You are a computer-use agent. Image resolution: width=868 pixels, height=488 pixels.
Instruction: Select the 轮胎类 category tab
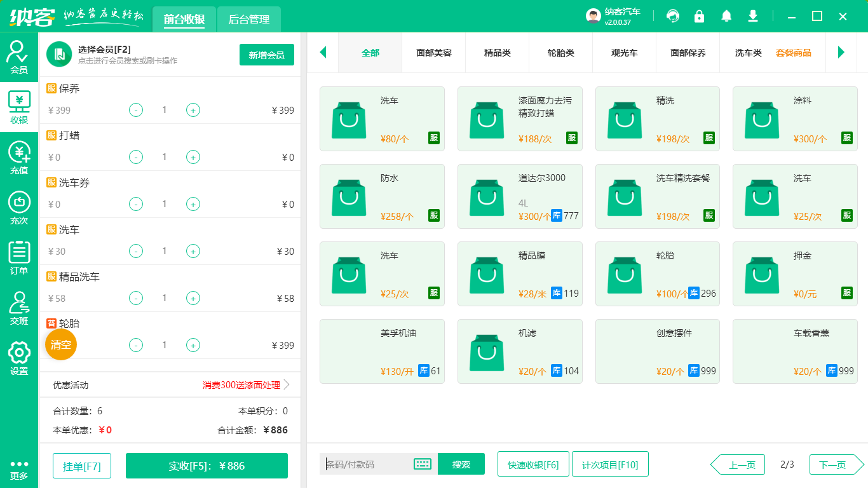pyautogui.click(x=560, y=53)
